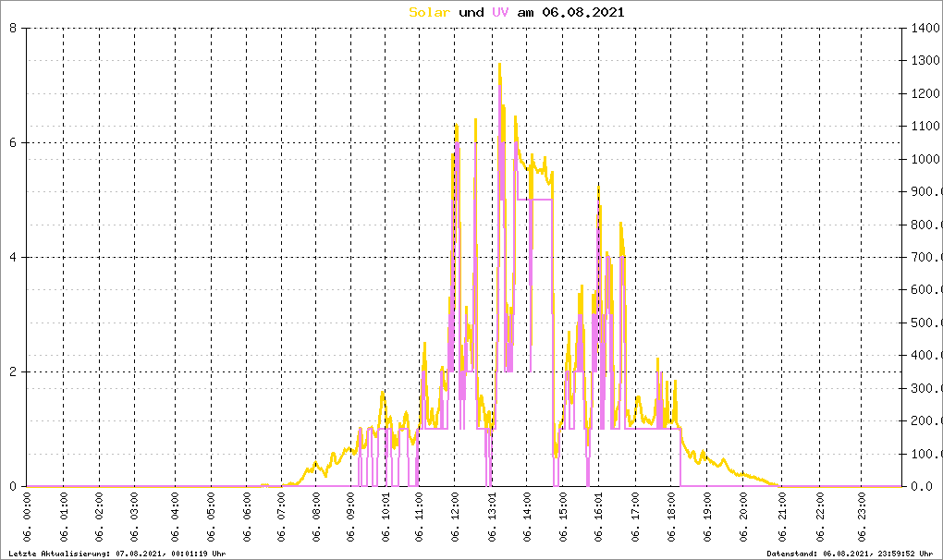
Task: Click the left axis value 6
Action: point(13,142)
